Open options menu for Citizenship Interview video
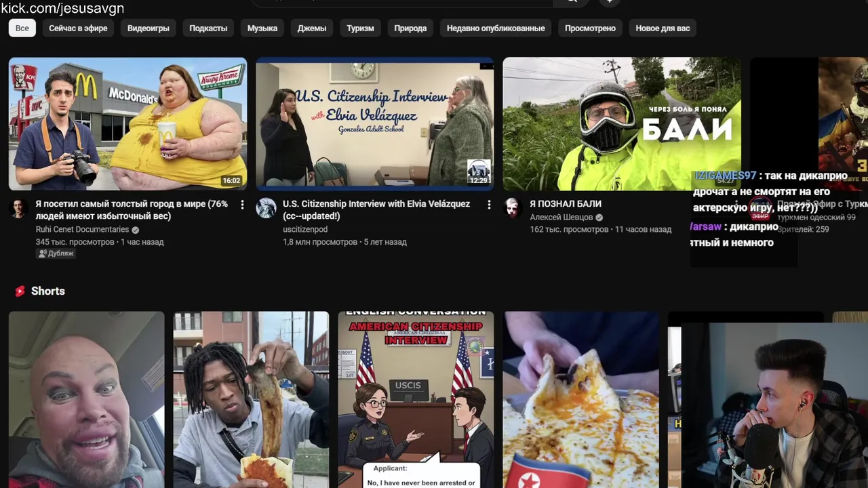This screenshot has width=868, height=488. (x=489, y=205)
